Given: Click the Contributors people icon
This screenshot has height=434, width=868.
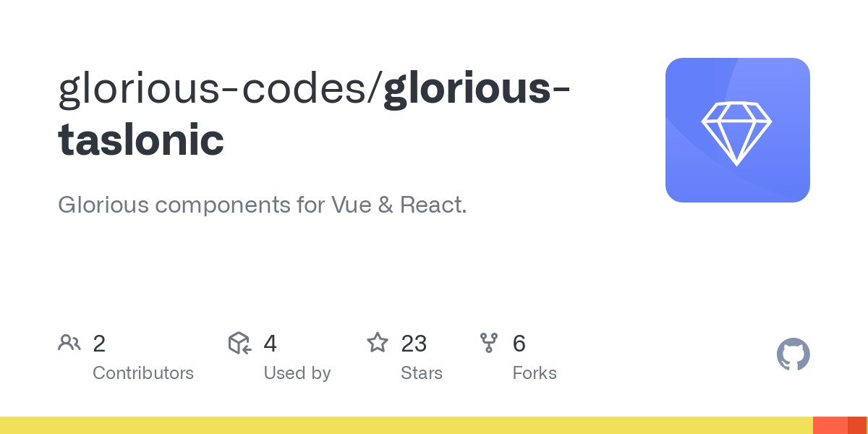Looking at the screenshot, I should pyautogui.click(x=69, y=343).
